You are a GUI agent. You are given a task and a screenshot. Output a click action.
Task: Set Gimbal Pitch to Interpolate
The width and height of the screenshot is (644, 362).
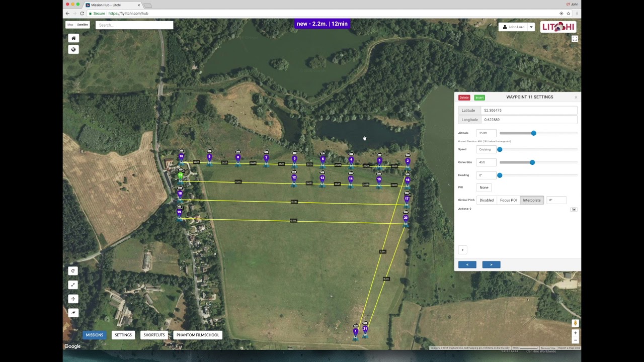coord(532,200)
